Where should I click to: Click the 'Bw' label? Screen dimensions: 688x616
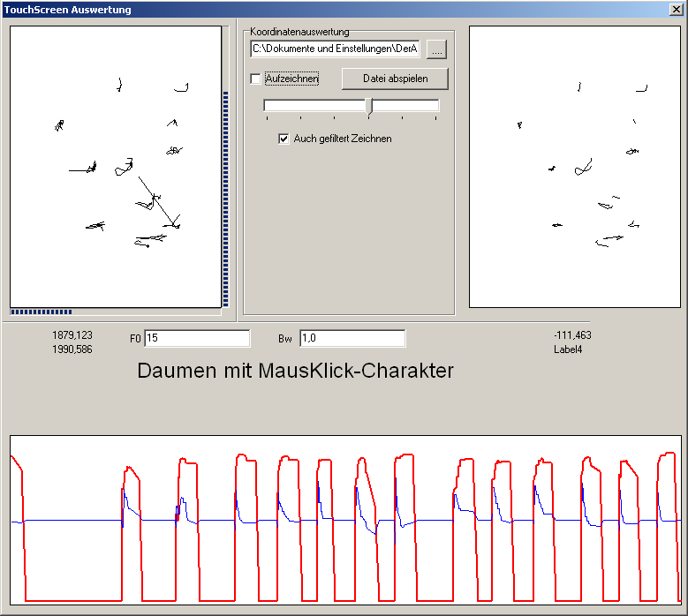pos(285,339)
